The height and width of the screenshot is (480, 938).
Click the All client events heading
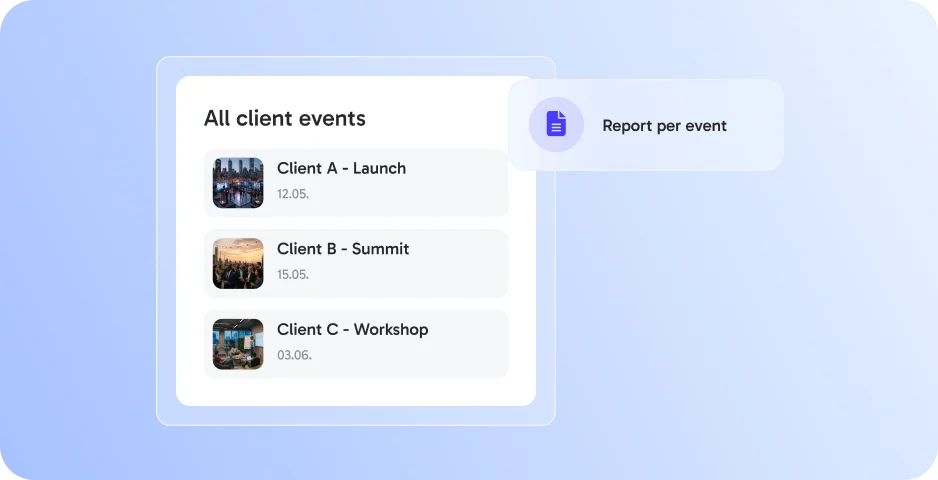coord(285,118)
